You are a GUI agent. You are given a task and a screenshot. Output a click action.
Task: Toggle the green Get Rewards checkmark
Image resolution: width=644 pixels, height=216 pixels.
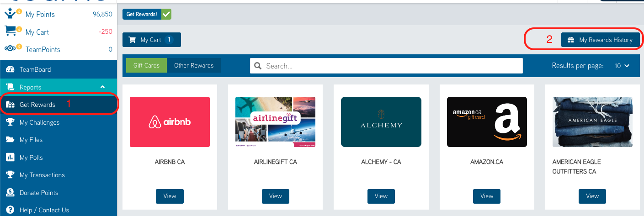pos(166,14)
